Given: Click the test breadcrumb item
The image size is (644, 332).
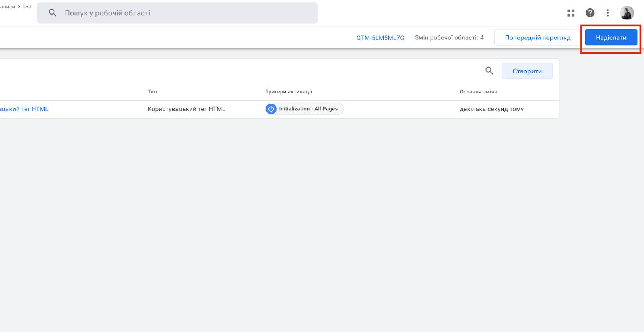Looking at the screenshot, I should [x=27, y=7].
